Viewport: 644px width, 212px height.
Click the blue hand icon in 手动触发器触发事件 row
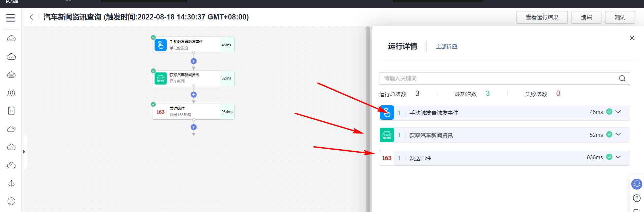(387, 113)
